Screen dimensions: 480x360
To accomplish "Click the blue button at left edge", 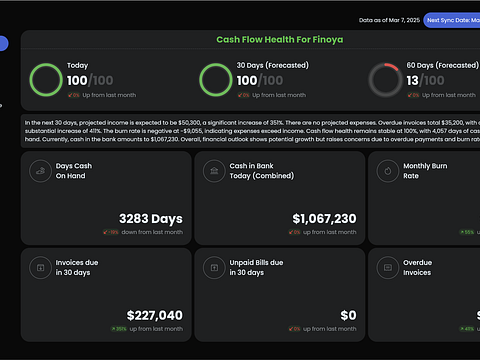I will [x=3, y=43].
